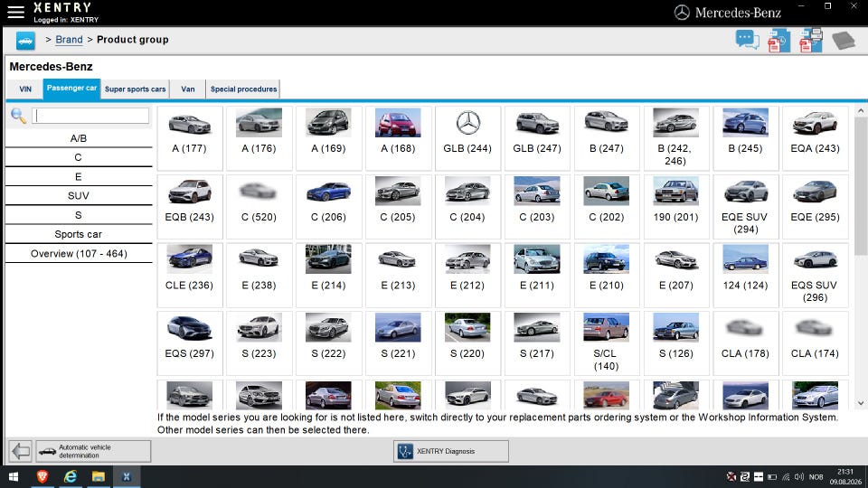Choose the C (520) vehicle tile
This screenshot has width=868, height=488.
tap(259, 207)
